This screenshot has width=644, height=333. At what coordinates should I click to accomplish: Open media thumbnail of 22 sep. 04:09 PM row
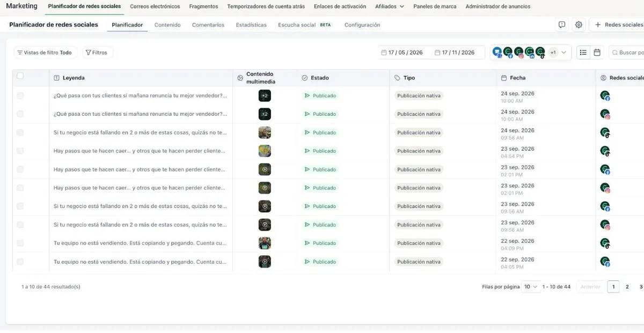click(x=265, y=243)
